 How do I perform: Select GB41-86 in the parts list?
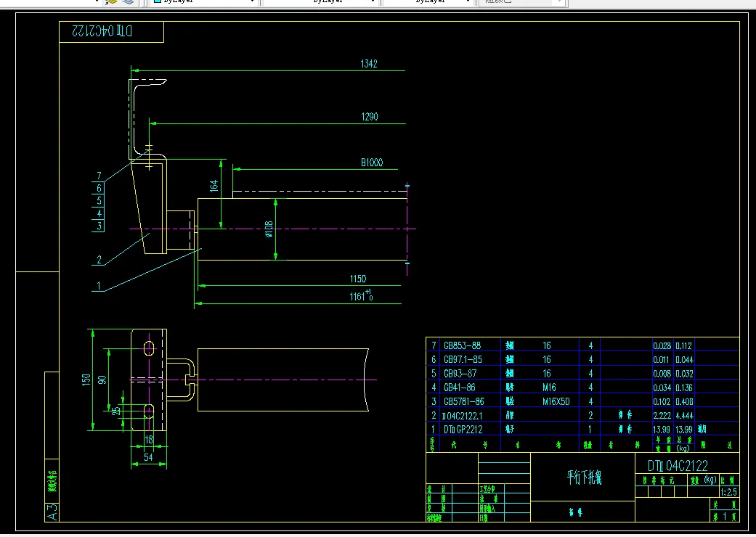(x=459, y=388)
